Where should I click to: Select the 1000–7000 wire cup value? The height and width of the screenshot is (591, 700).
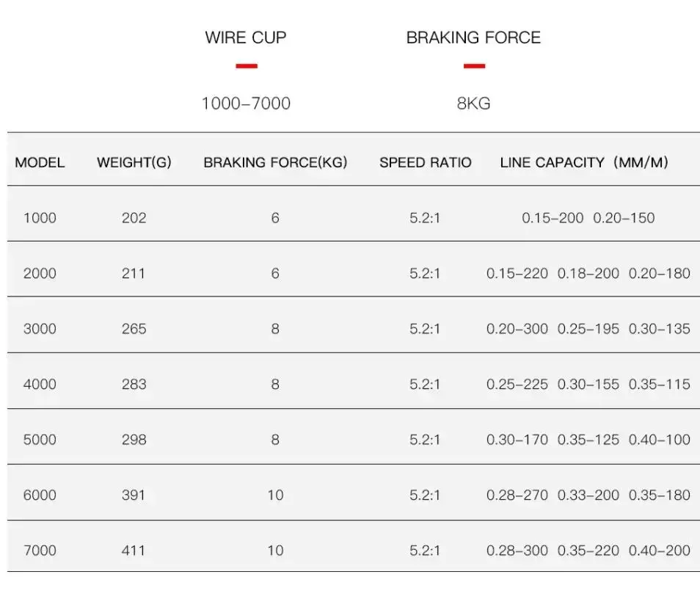coord(246,104)
